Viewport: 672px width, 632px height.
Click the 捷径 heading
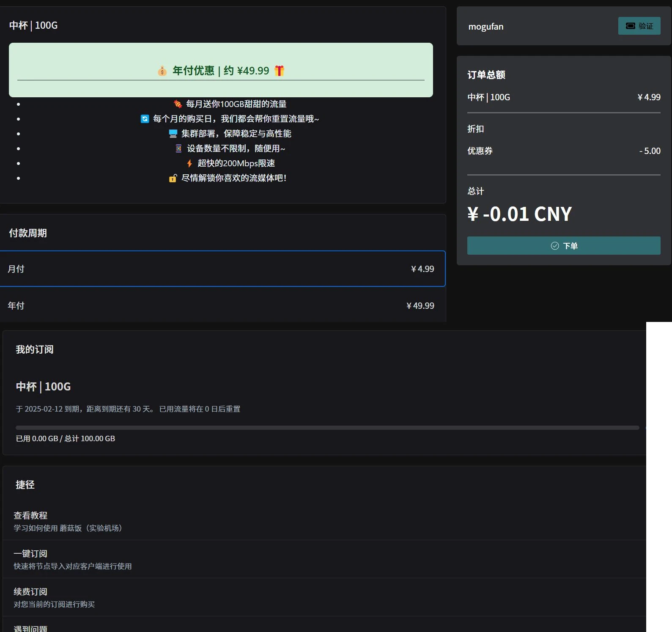click(25, 485)
